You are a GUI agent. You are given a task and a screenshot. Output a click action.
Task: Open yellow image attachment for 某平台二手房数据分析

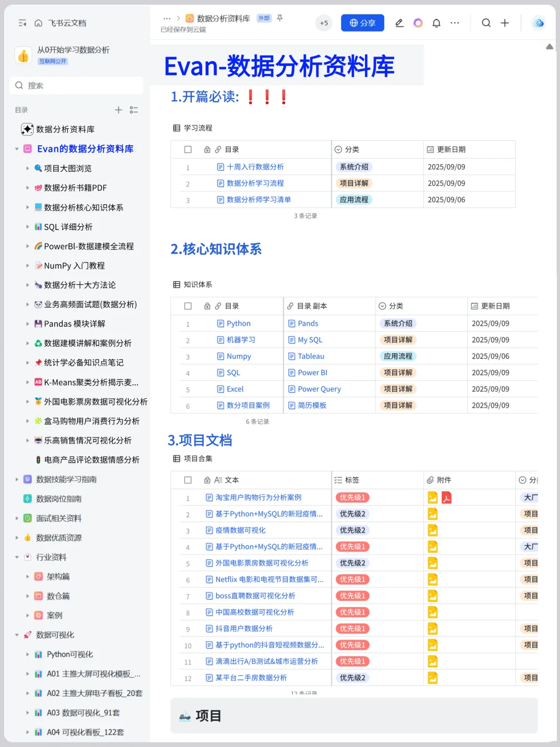432,677
